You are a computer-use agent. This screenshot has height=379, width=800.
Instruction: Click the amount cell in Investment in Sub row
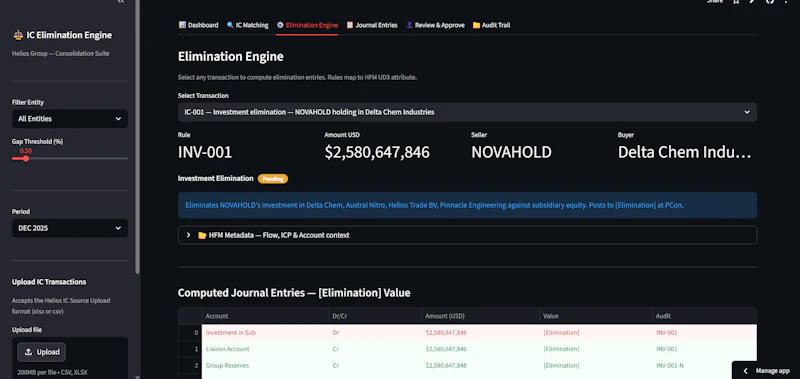coord(480,333)
